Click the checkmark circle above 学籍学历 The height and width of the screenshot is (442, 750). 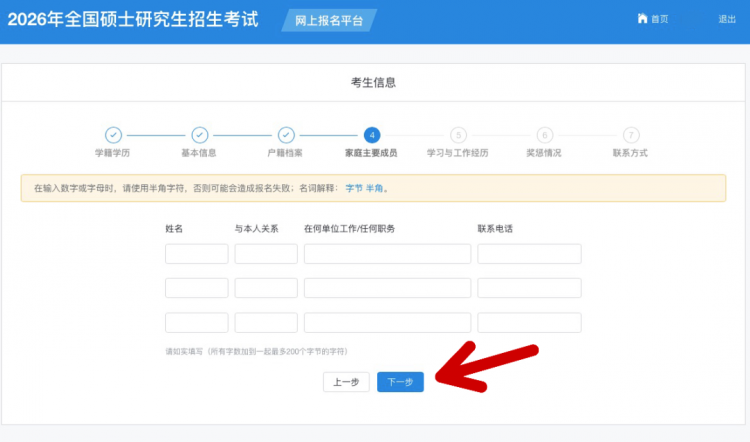pos(113,135)
